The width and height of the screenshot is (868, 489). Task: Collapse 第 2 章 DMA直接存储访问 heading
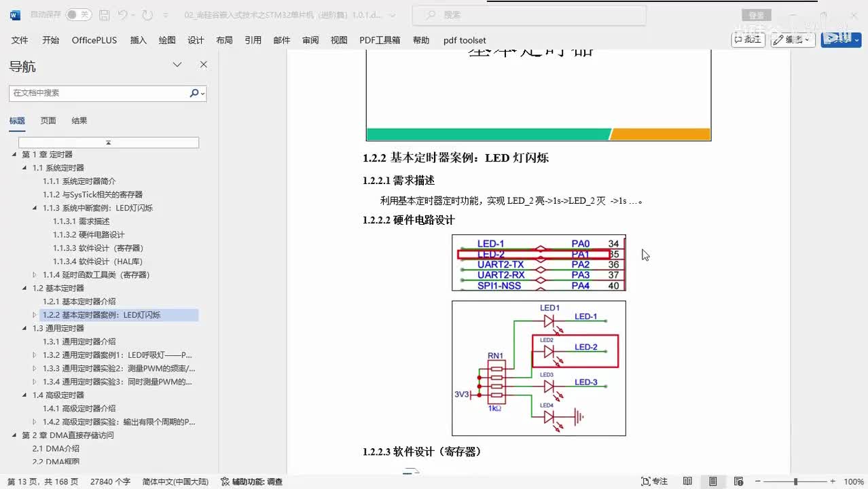14,435
